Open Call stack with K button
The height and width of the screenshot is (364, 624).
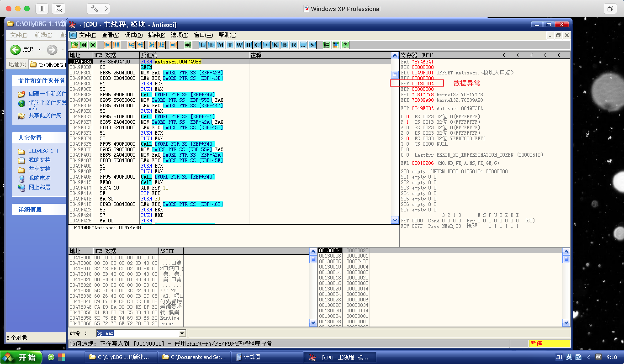[275, 45]
